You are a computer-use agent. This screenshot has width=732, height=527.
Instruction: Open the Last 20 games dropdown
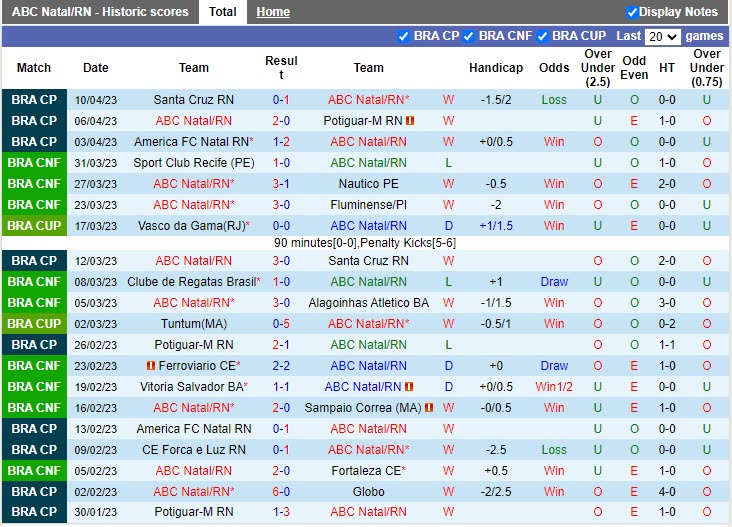click(662, 36)
